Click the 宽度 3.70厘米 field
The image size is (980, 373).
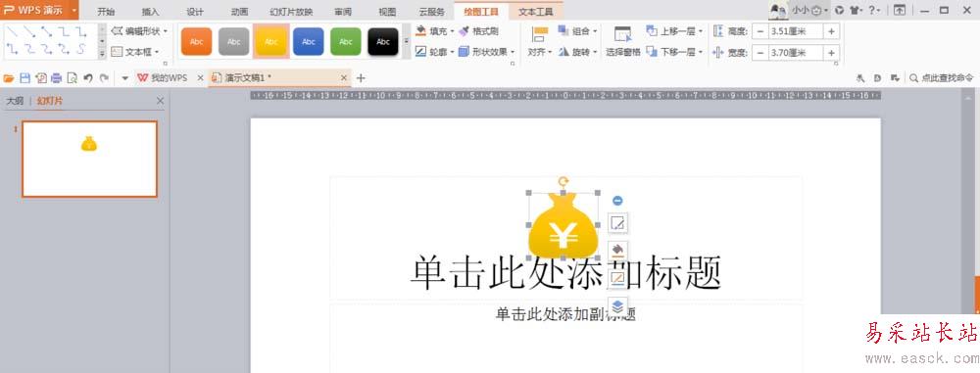[796, 53]
